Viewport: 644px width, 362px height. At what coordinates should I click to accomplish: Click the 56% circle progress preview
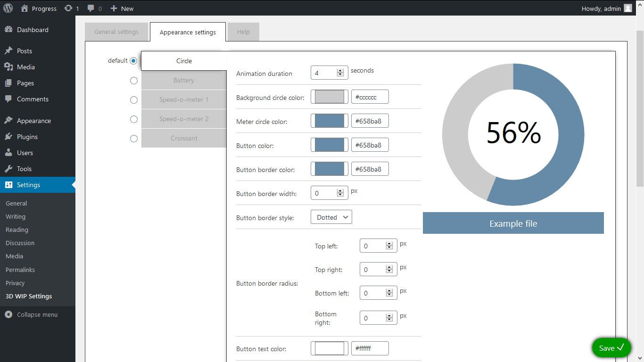pyautogui.click(x=513, y=134)
